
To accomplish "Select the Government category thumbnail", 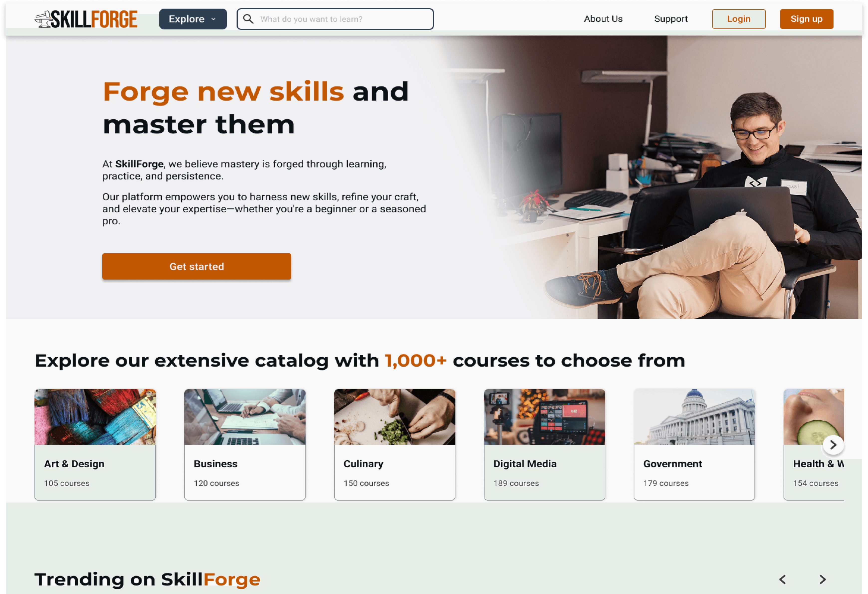I will [x=694, y=417].
